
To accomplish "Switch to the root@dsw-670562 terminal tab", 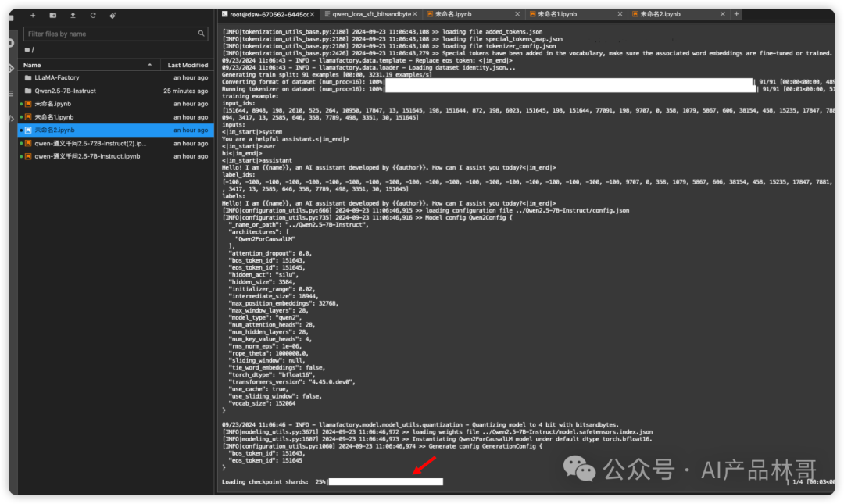I will [x=269, y=15].
